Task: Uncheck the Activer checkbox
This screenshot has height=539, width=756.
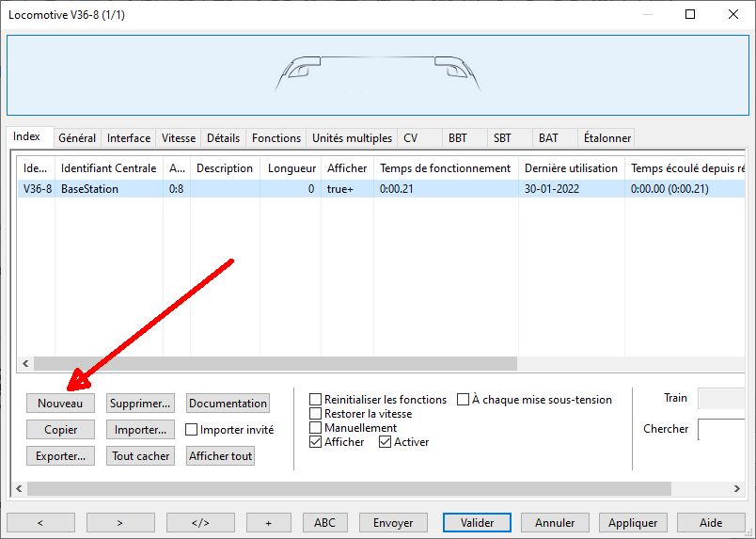Action: pyautogui.click(x=385, y=441)
